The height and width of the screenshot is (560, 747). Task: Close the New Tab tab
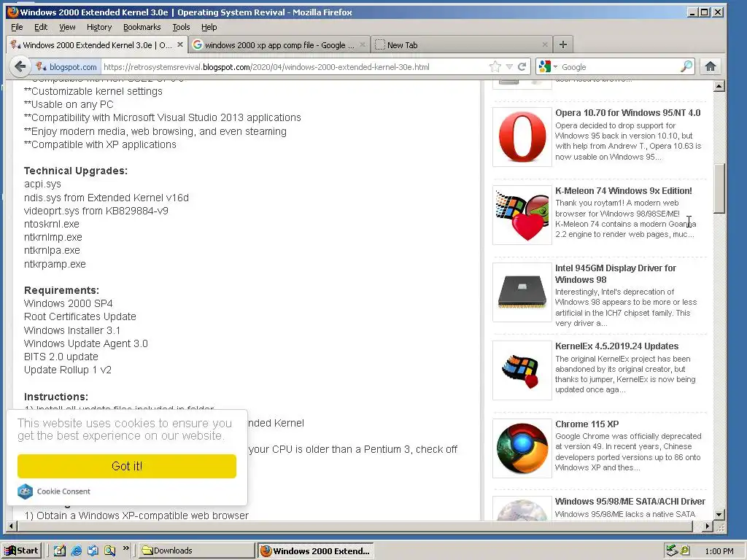(544, 44)
